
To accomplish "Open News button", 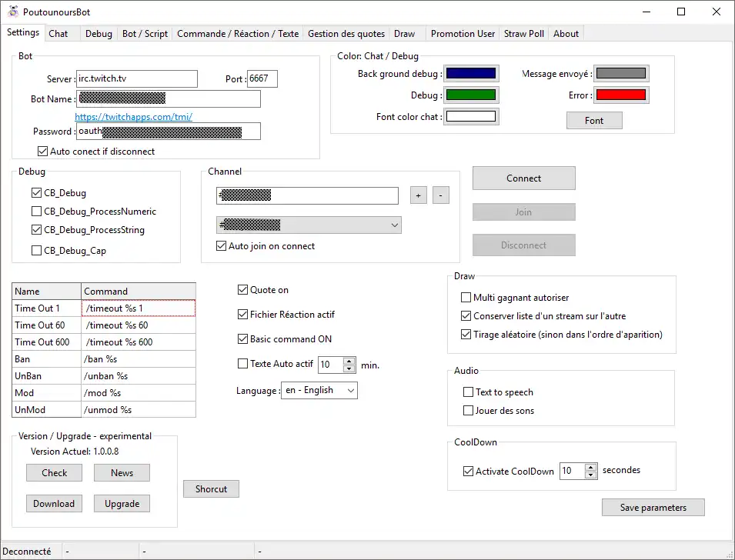I will tap(122, 473).
